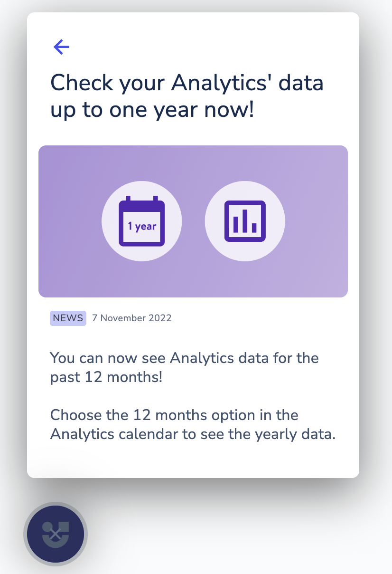
Task: Click the bar chart analytics icon
Action: 244,221
